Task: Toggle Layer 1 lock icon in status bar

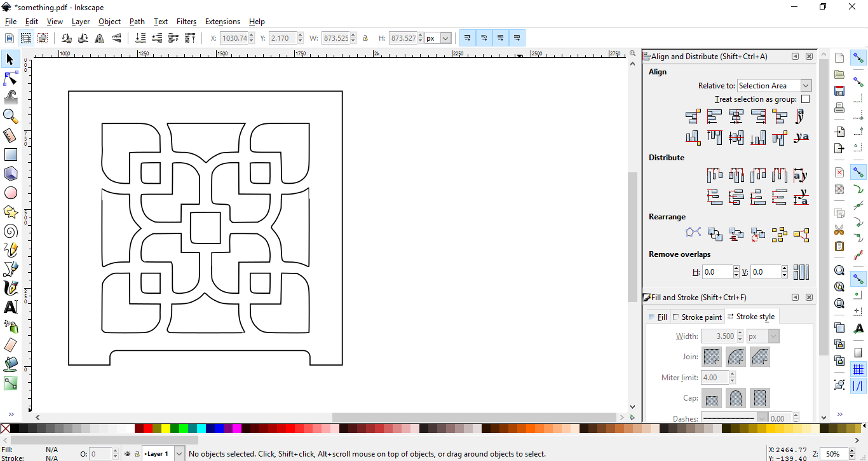Action: click(x=137, y=454)
